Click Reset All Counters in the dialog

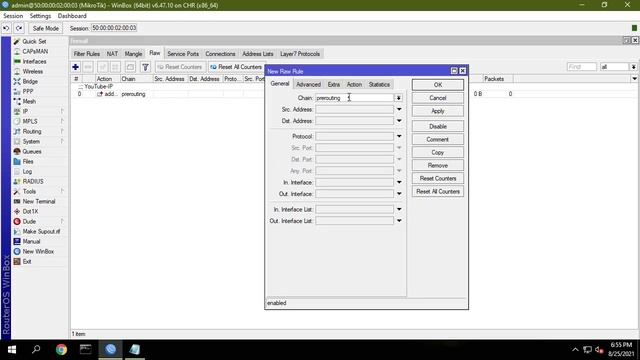438,191
